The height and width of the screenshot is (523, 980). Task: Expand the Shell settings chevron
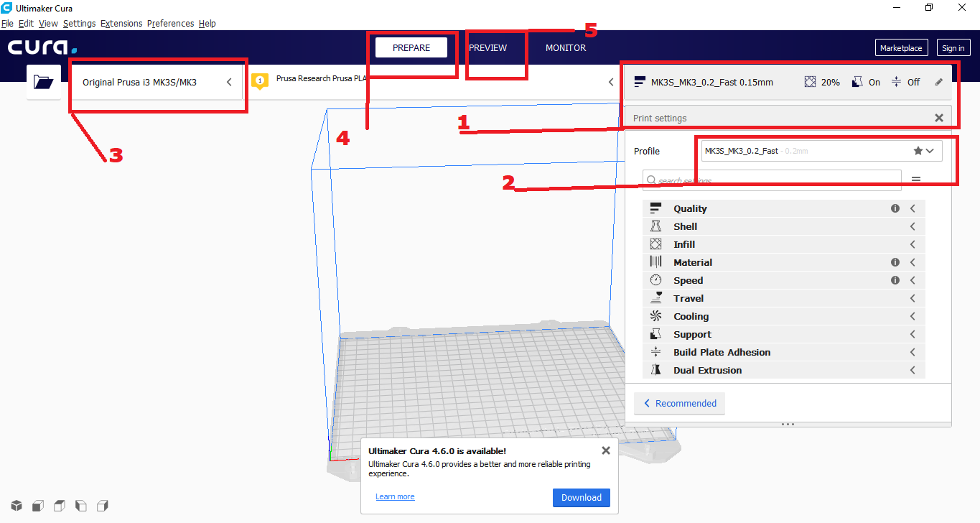point(913,226)
